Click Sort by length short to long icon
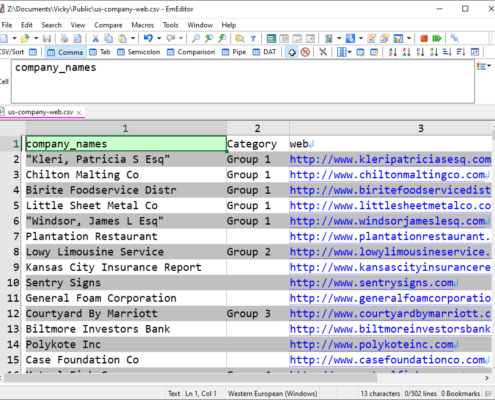495x400 pixels. (x=447, y=52)
